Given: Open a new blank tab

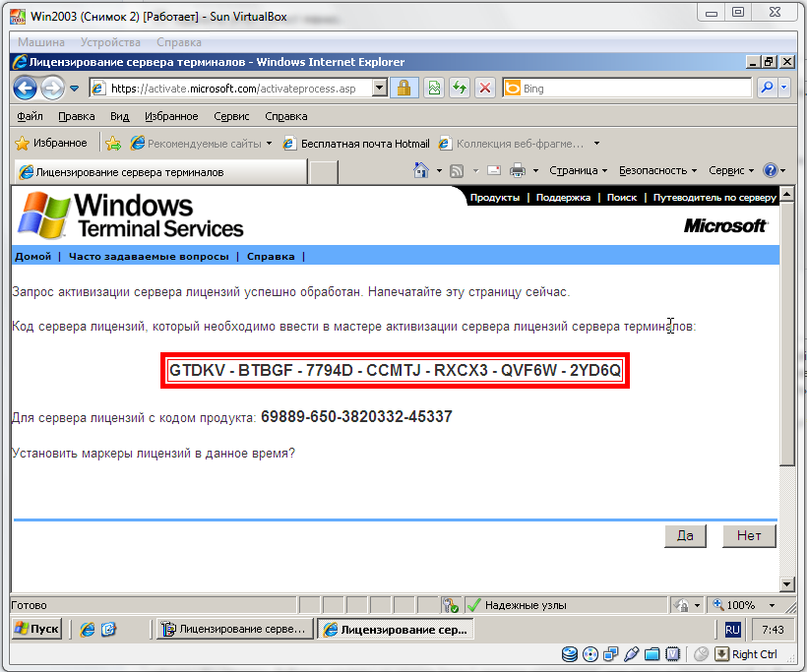Looking at the screenshot, I should point(324,172).
